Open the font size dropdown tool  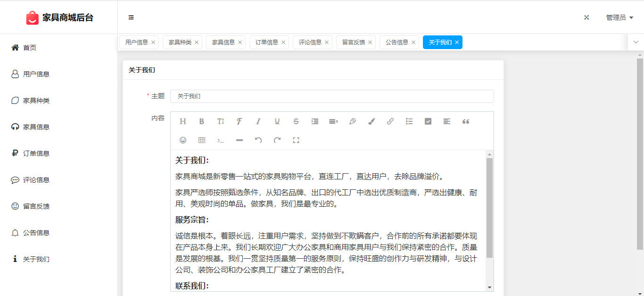(221, 121)
